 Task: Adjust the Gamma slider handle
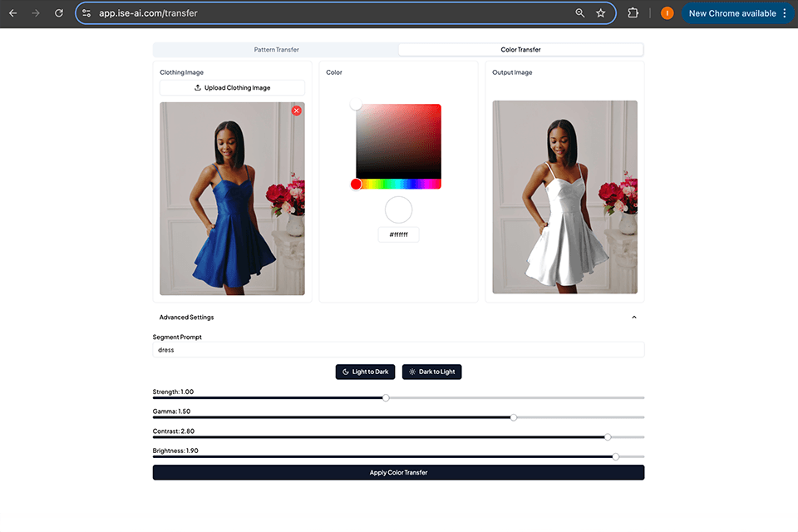[x=514, y=416]
